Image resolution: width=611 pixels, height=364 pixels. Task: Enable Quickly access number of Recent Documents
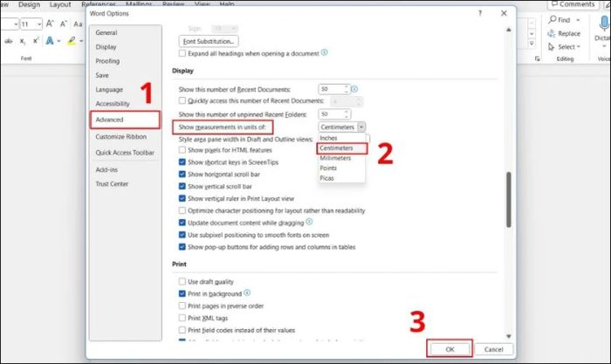click(x=182, y=100)
